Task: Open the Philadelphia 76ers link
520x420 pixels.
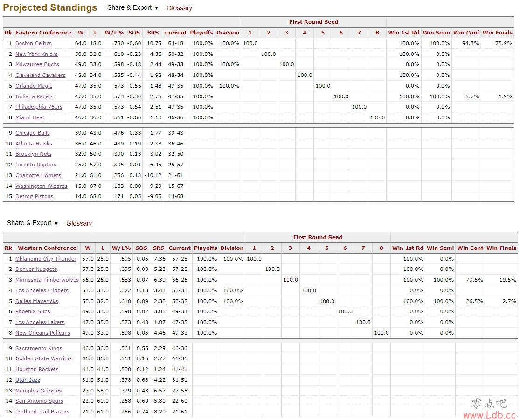Action: pyautogui.click(x=39, y=107)
